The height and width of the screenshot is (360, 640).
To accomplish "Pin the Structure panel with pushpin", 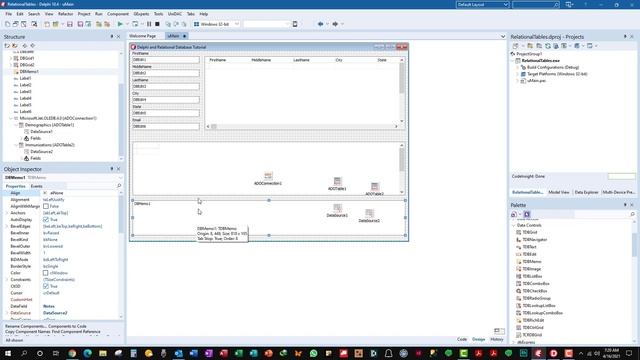I will coord(111,37).
